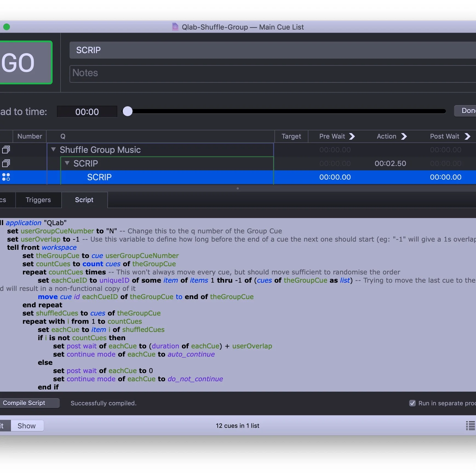Click the 00:02.50 action time
Screen dimensions: 476x476
(390, 164)
